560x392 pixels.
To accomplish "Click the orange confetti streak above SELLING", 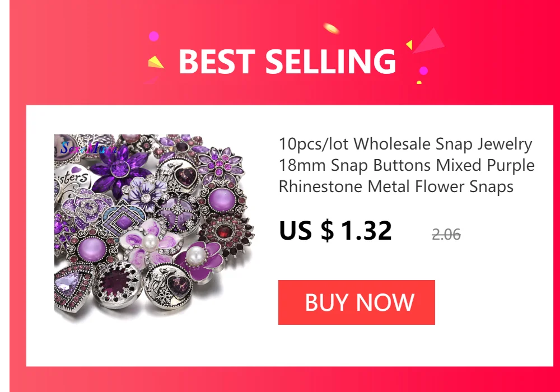I will click(x=331, y=29).
